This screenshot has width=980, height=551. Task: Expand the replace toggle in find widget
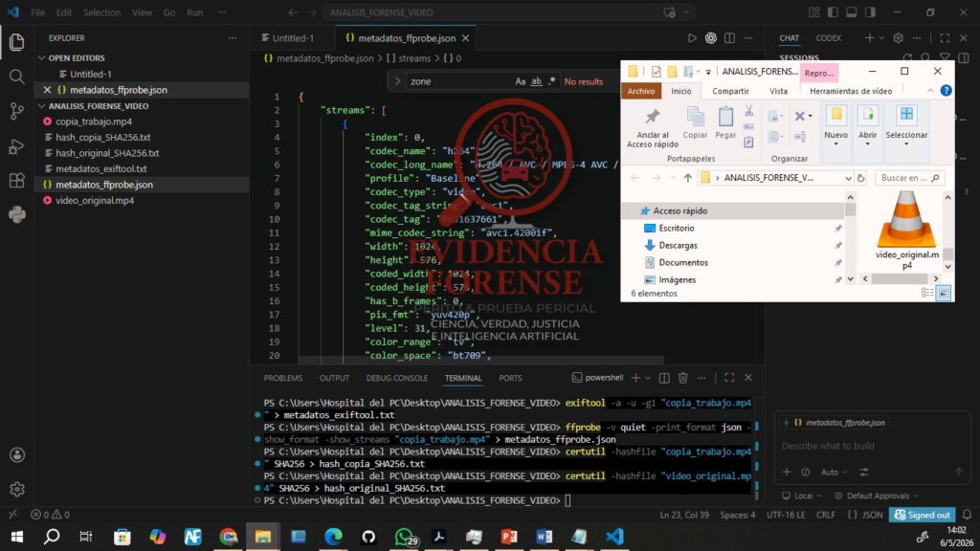[x=397, y=81]
